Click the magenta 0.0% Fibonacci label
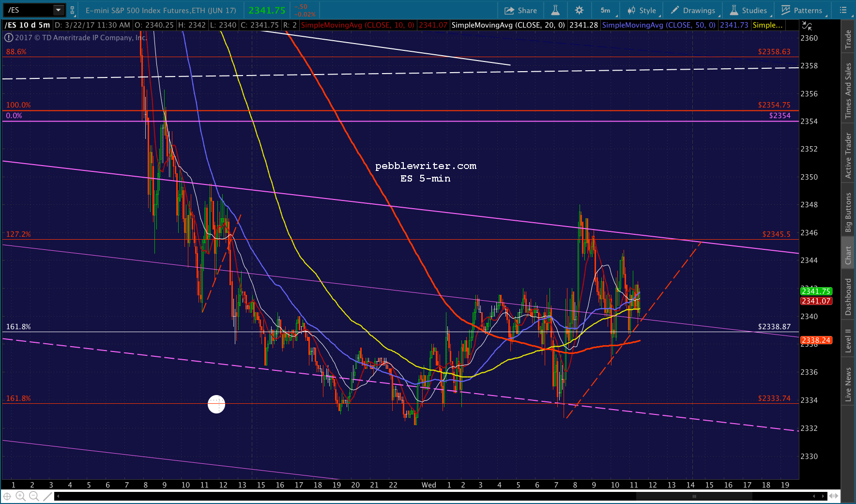This screenshot has width=856, height=504. 14,116
